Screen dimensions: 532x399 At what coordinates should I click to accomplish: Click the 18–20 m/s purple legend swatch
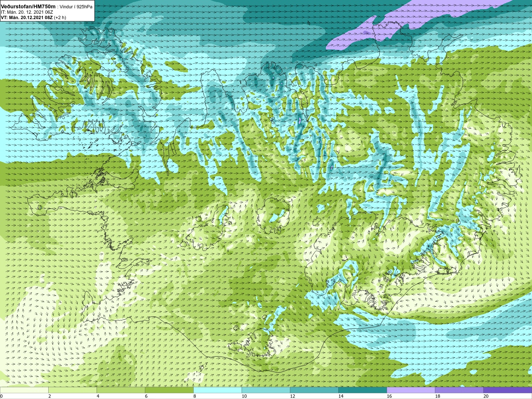tap(459, 390)
